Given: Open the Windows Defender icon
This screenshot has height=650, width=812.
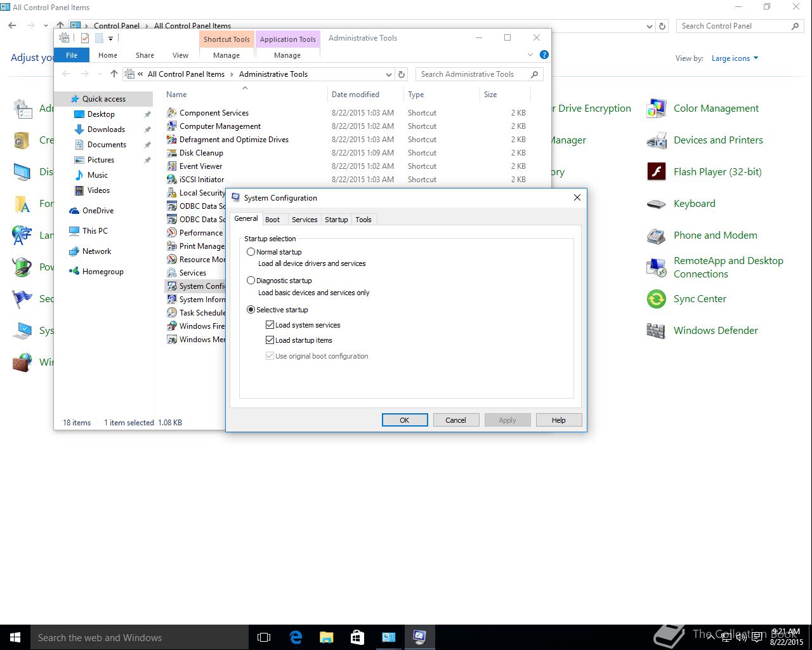Looking at the screenshot, I should point(656,331).
